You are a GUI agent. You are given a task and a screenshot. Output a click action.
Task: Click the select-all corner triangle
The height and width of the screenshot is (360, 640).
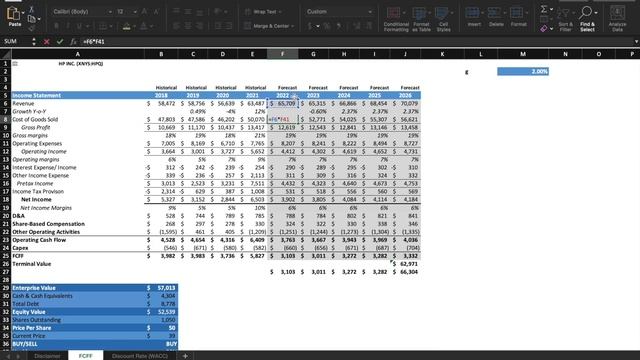click(x=6, y=54)
